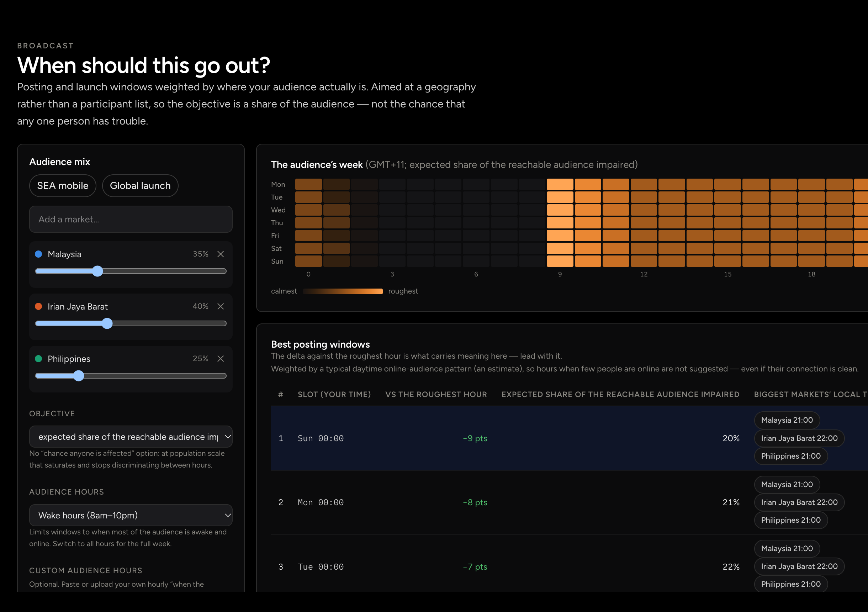Screen dimensions: 868x612
Task: Click the Irian Jaya Barat orange color dot
Action: tap(38, 306)
